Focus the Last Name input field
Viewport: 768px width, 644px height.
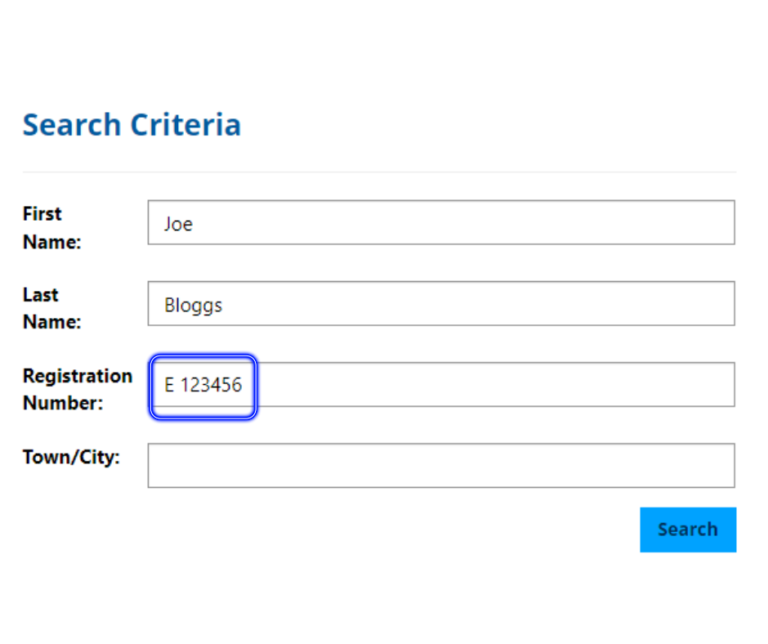[x=441, y=304]
